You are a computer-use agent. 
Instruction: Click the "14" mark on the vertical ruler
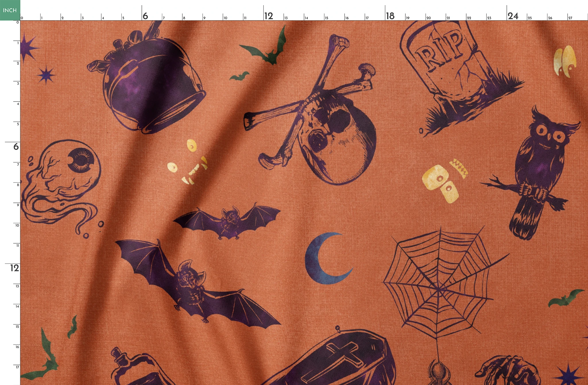[x=17, y=306]
